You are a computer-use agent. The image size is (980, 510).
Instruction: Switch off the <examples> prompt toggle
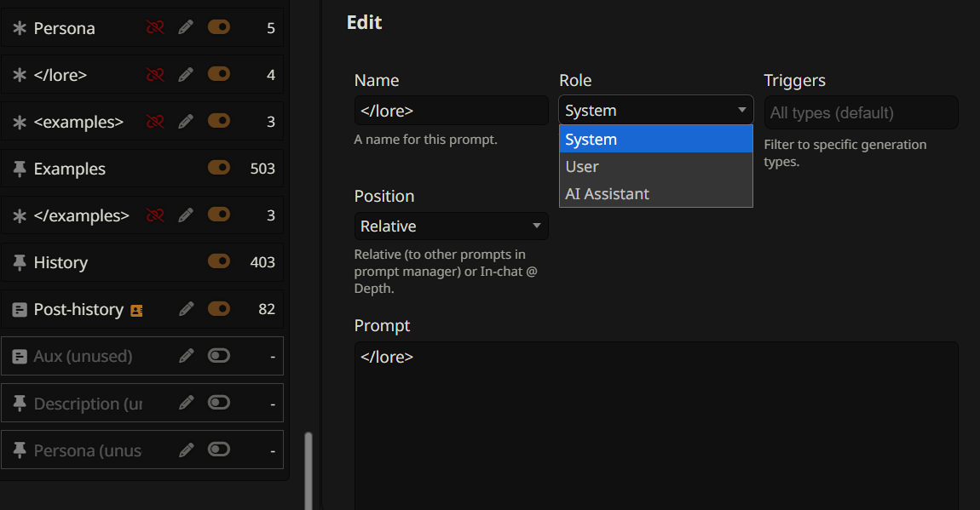[x=219, y=121]
